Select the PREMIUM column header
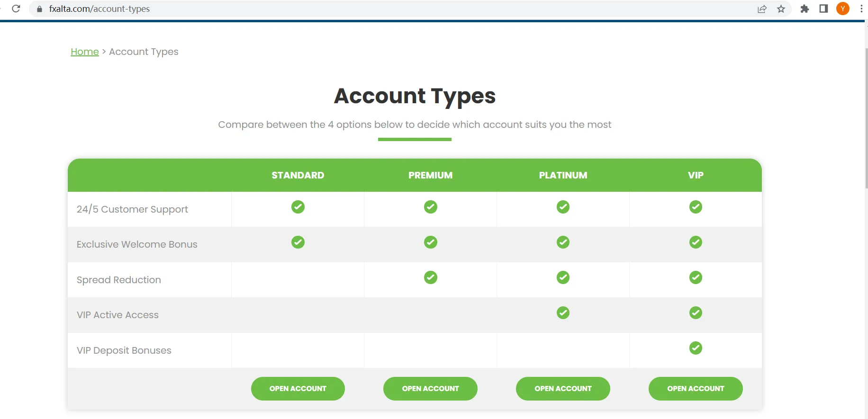Image resolution: width=868 pixels, height=419 pixels. (431, 175)
